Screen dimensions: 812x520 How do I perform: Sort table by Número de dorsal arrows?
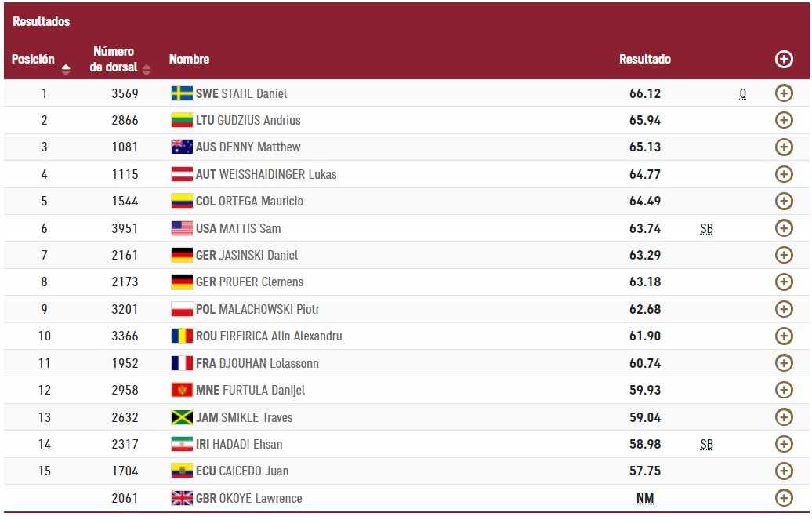point(147,70)
